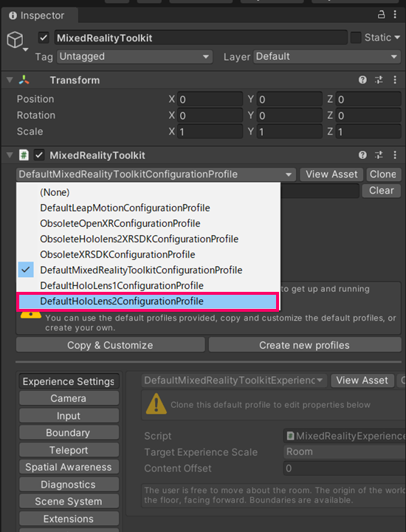Screen dimensions: 406x532
Task: Collapse the MixedRealityToolkit component foldout
Action: click(10, 155)
